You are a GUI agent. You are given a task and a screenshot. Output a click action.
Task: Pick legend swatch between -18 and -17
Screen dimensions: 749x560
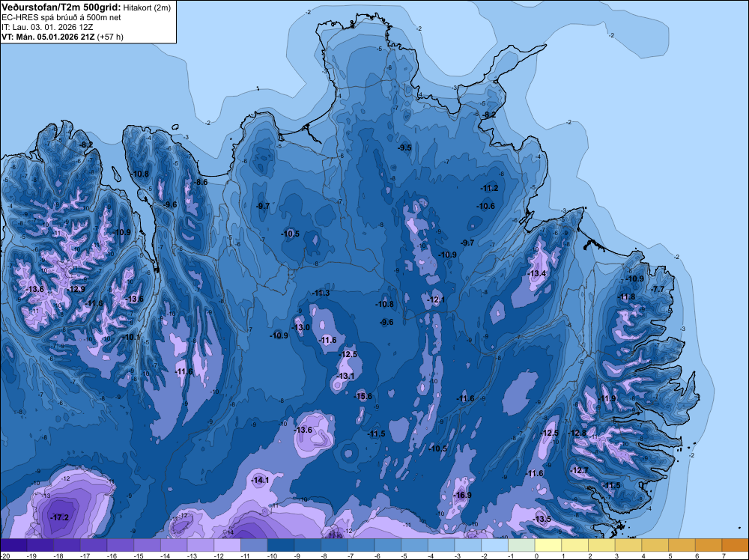pyautogui.click(x=67, y=545)
